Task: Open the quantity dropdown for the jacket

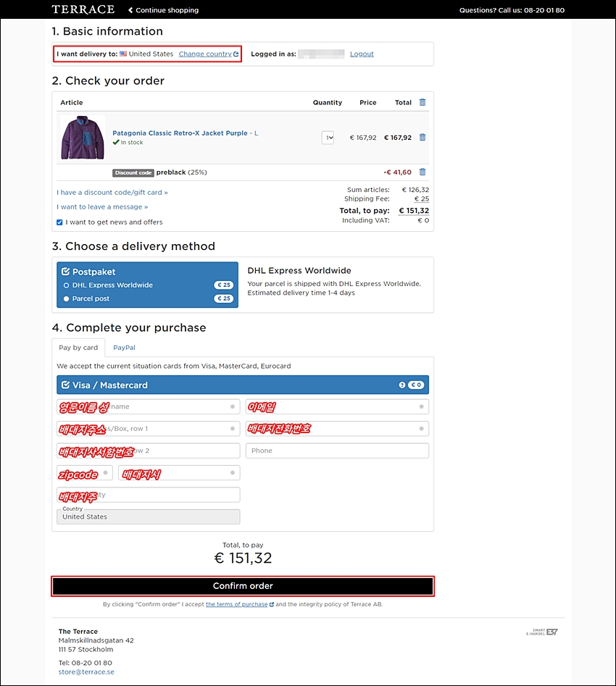Action: coord(328,138)
